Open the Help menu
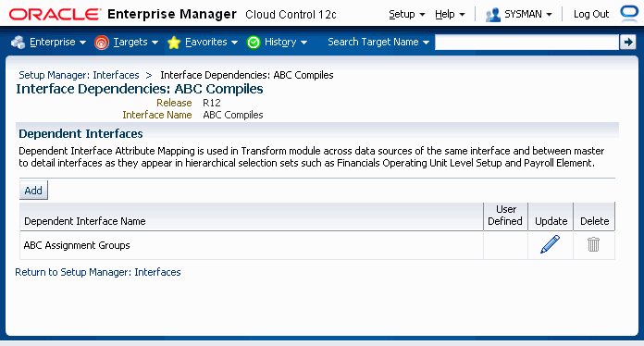The width and height of the screenshot is (644, 346). [450, 15]
